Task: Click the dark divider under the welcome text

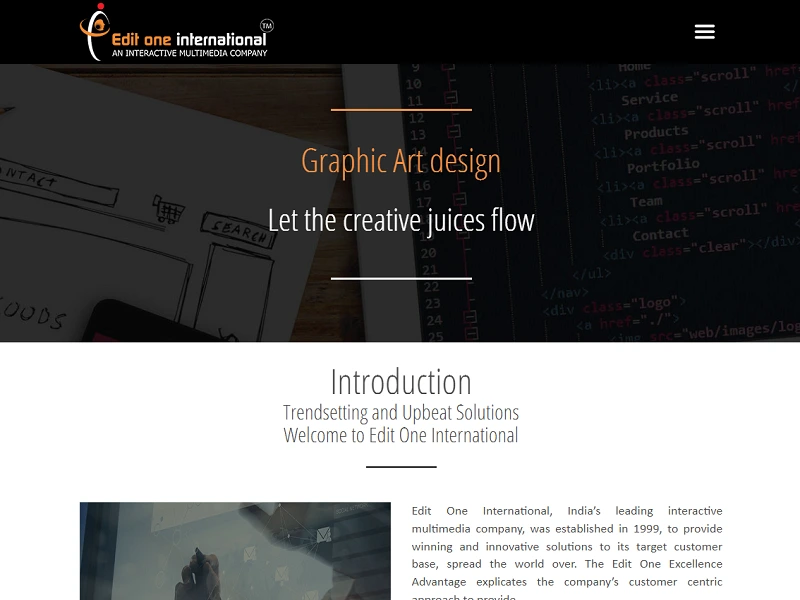Action: click(x=400, y=466)
